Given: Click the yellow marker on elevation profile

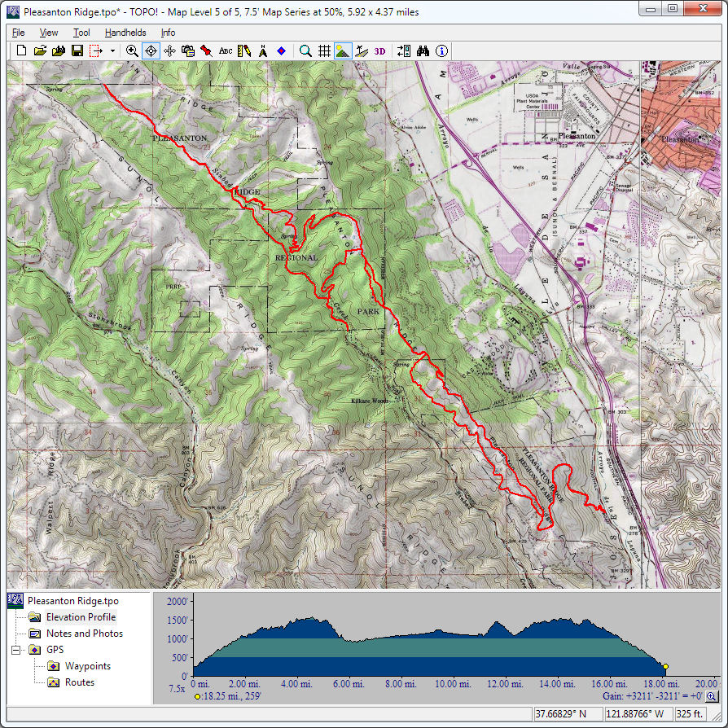Looking at the screenshot, I should coord(665,667).
